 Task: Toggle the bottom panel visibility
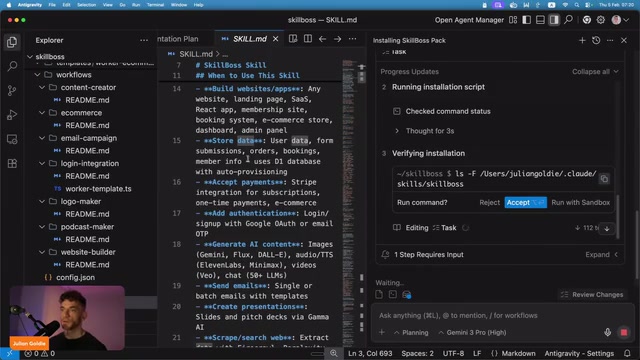(x=540, y=20)
